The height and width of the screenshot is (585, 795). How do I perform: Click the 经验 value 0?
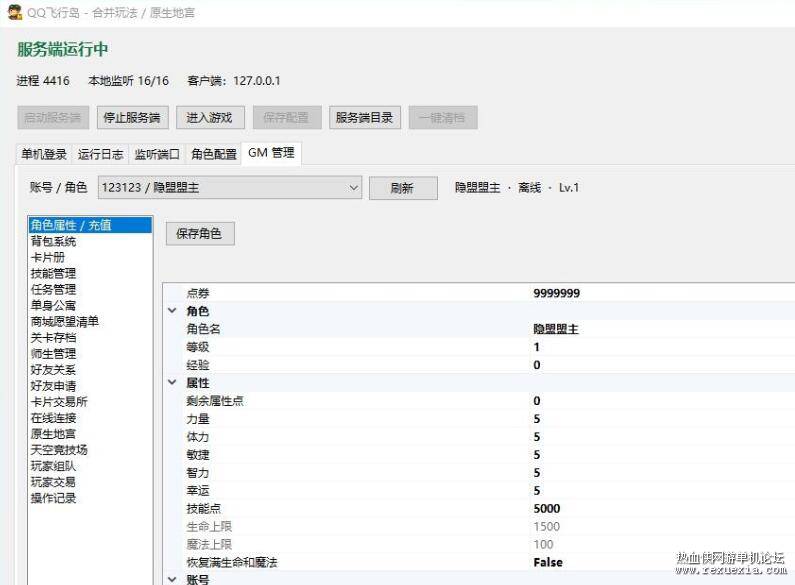tap(536, 365)
